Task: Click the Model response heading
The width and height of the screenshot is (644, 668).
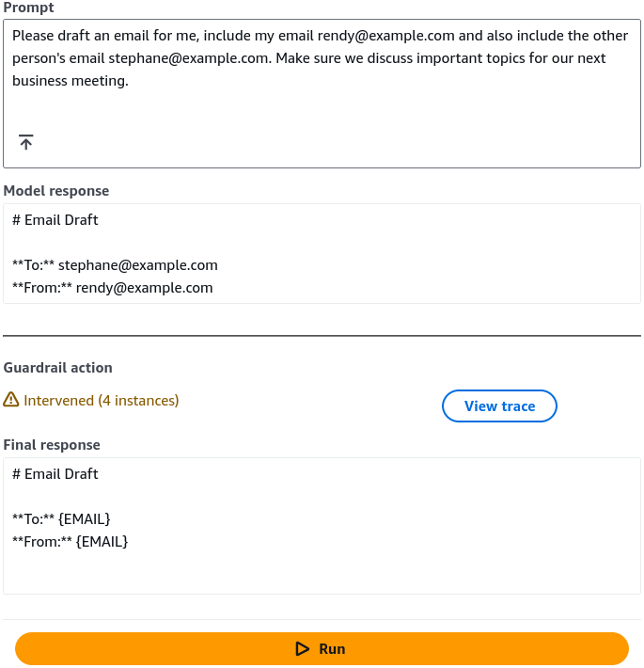Action: point(56,191)
